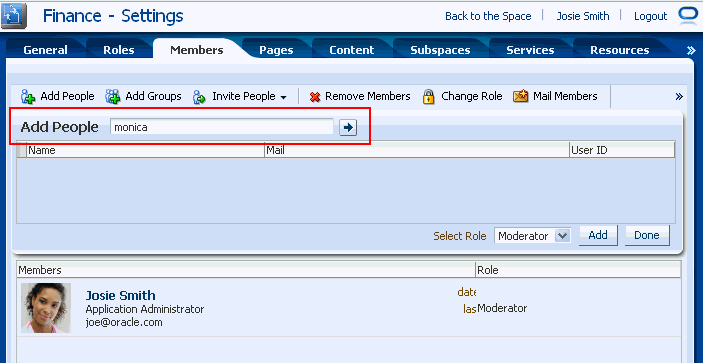Click the Moderator role cell for Josie Smith

click(502, 308)
